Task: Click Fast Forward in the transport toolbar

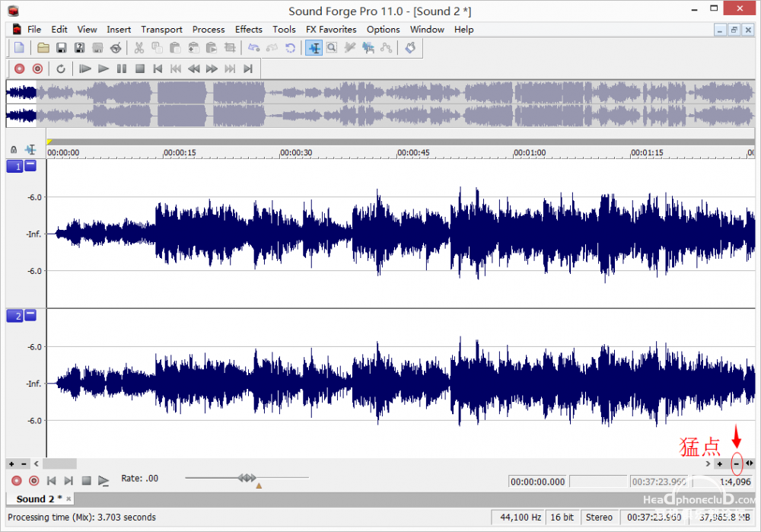Action: tap(212, 69)
